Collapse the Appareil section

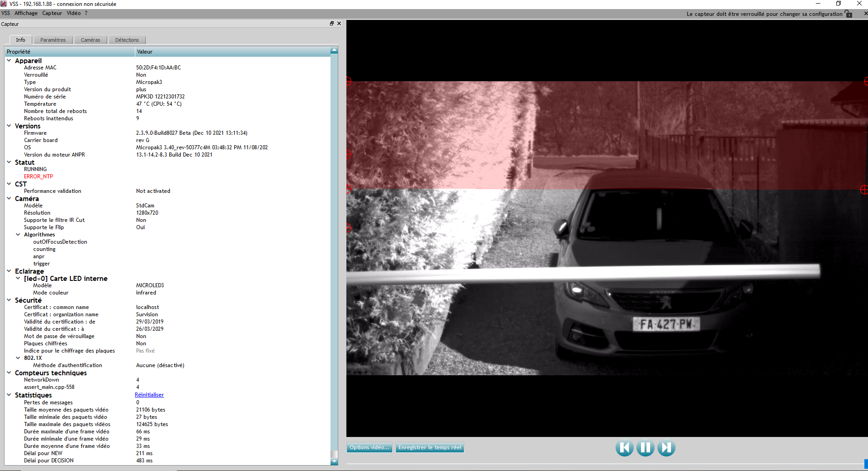pos(9,60)
